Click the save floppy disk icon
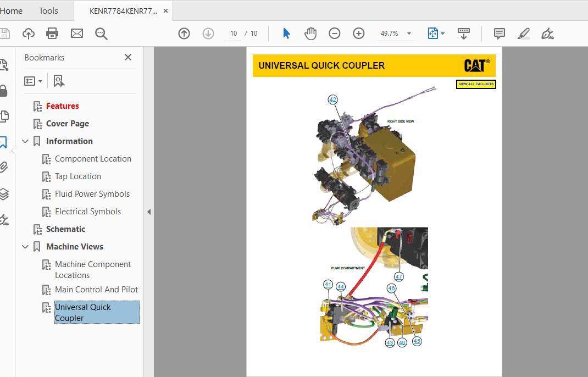This screenshot has height=377, width=588. 4,34
